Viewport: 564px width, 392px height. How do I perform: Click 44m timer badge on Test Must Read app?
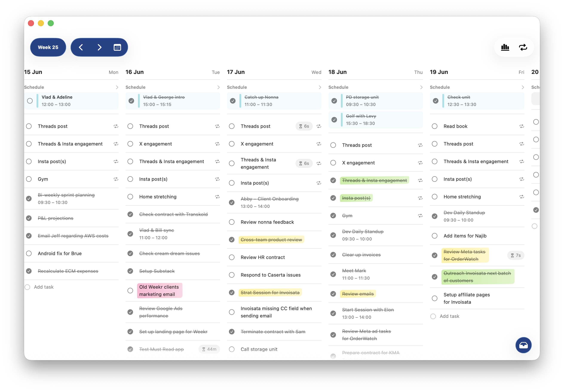(209, 349)
